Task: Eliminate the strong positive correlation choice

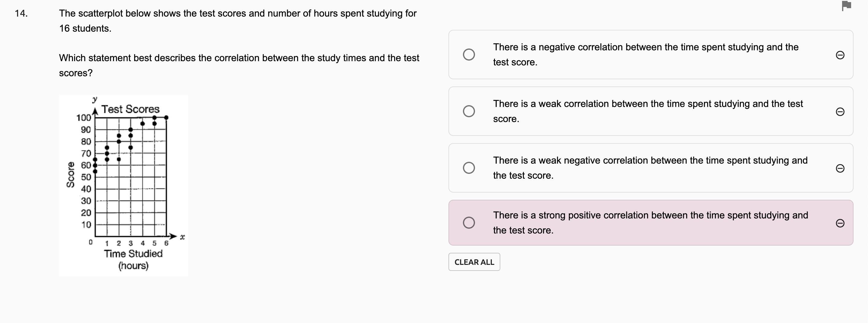Action: click(840, 223)
